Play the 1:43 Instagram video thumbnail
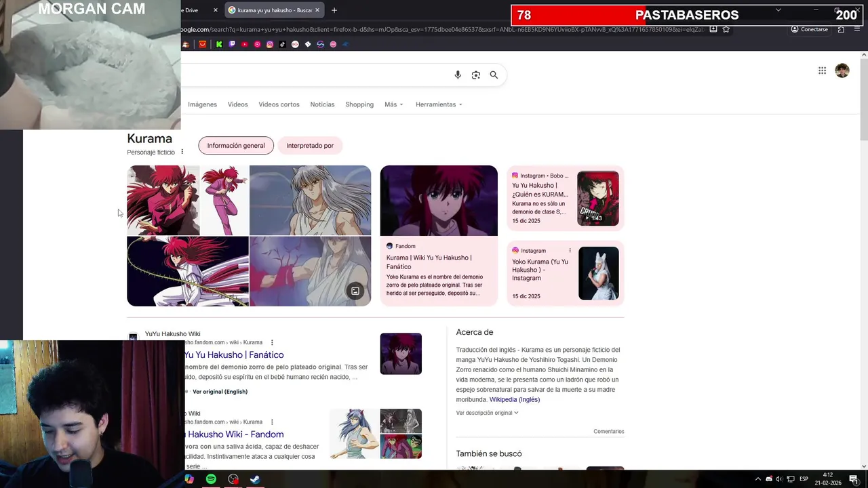 click(598, 199)
